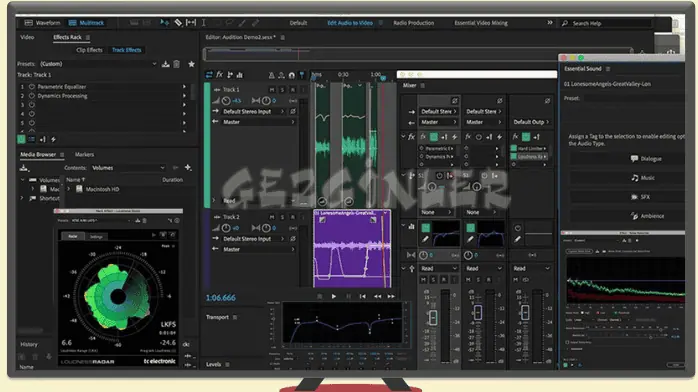Adjust the Track 1 volume knob
Screen dimensions: 698x392
[x=226, y=101]
